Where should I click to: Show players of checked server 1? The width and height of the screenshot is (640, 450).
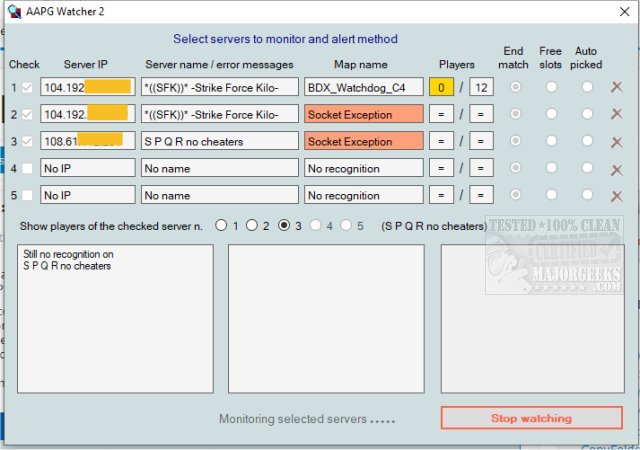[221, 225]
